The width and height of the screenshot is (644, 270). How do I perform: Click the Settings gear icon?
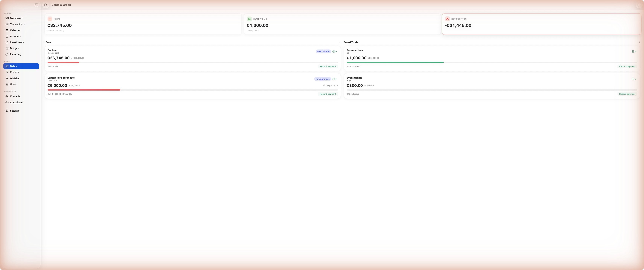pos(7,111)
